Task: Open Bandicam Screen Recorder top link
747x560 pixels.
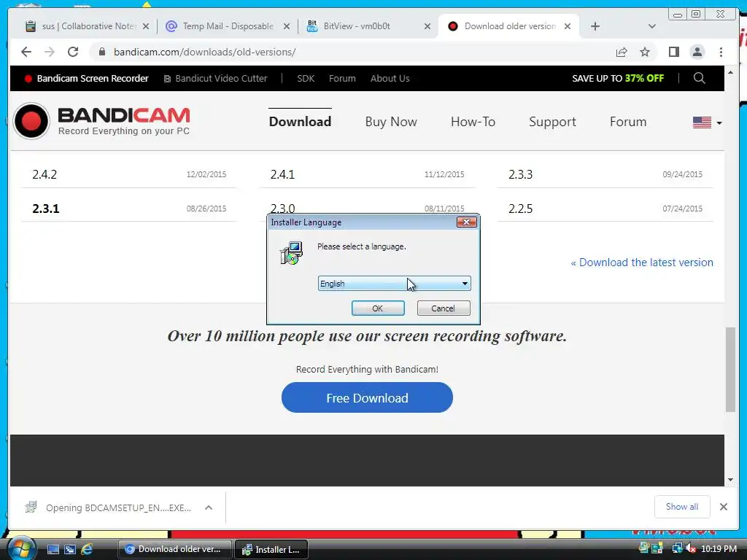Action: click(87, 78)
